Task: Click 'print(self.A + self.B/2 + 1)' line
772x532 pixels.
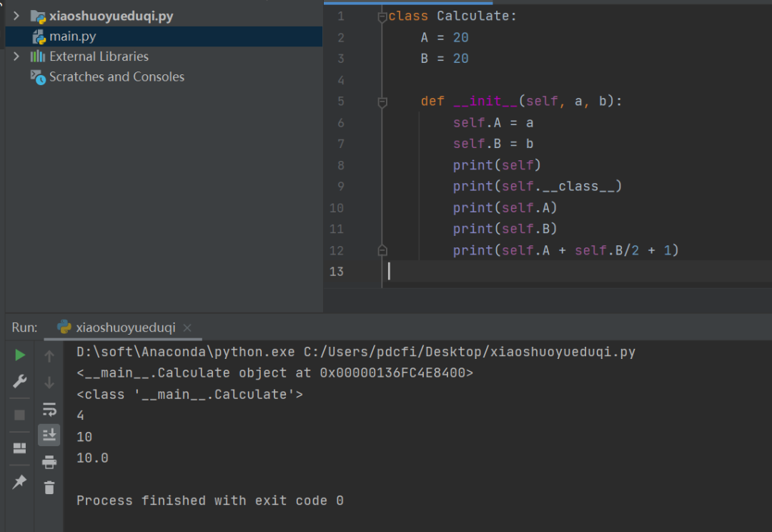Action: pyautogui.click(x=566, y=250)
